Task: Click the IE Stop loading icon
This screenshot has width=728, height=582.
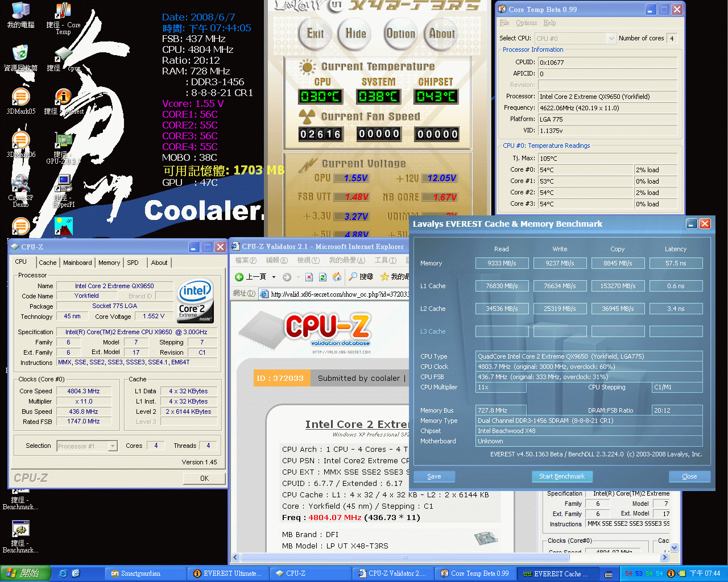Action: [x=309, y=277]
